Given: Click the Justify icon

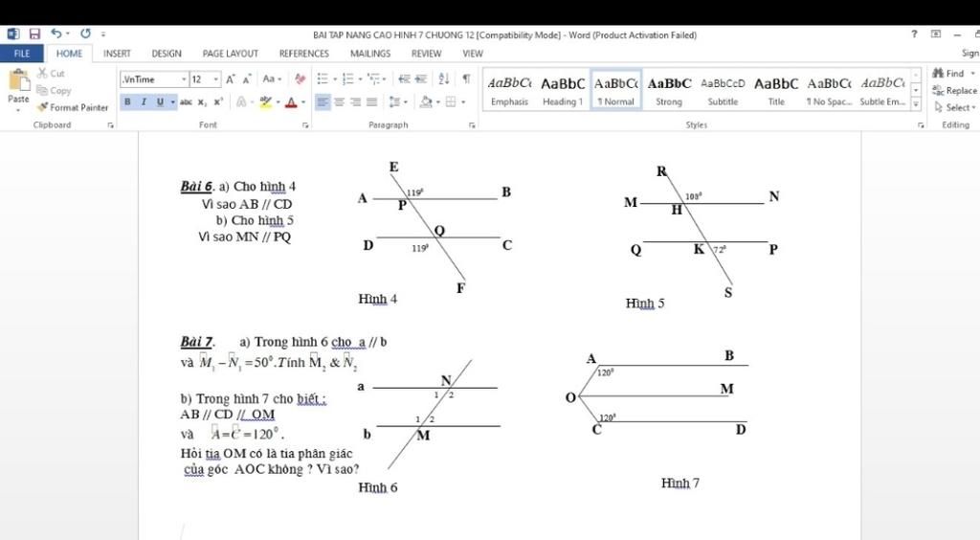Looking at the screenshot, I should (x=371, y=101).
